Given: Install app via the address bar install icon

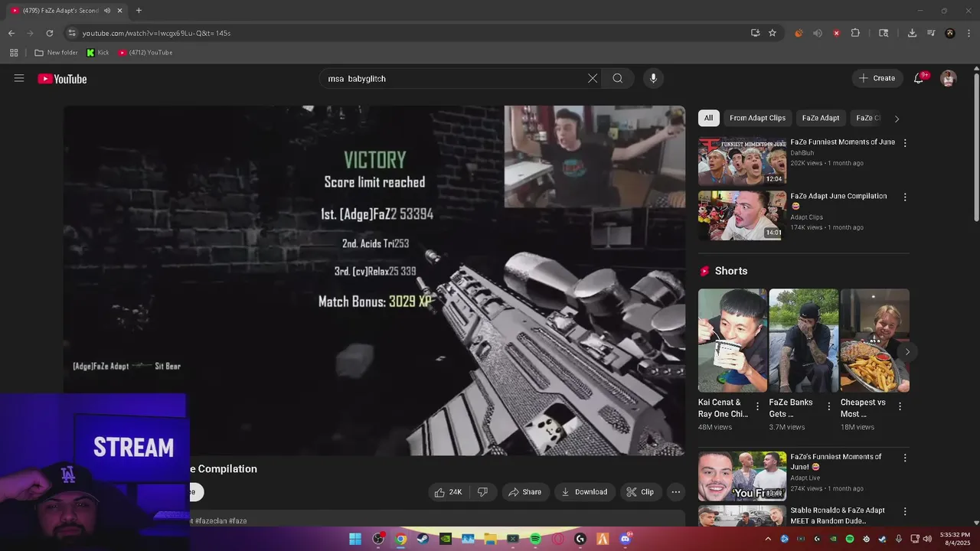Looking at the screenshot, I should [756, 33].
